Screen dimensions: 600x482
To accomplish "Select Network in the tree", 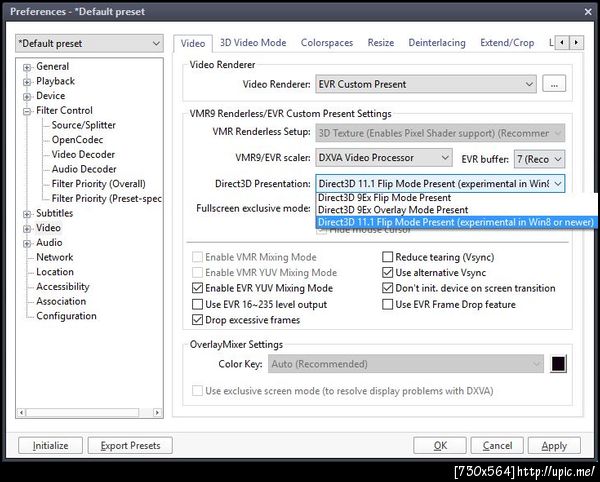I will (54, 257).
